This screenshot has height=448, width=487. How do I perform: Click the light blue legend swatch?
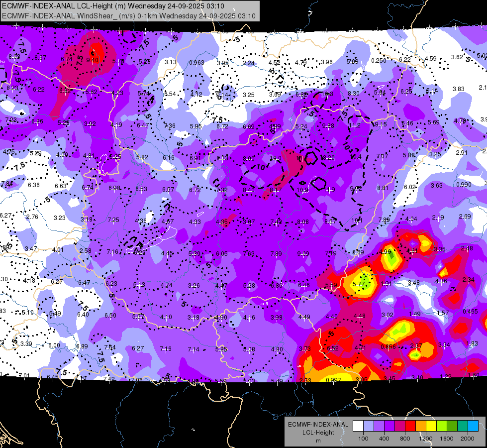[x=369, y=426]
